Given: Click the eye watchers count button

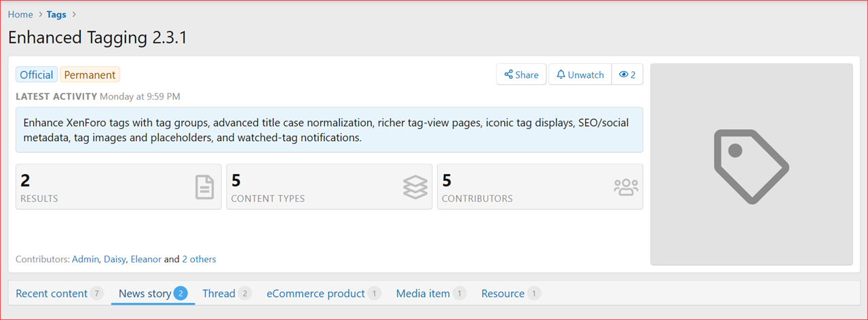Looking at the screenshot, I should (627, 75).
